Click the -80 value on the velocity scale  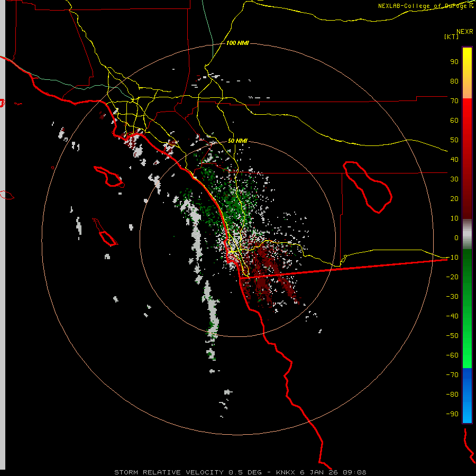click(452, 395)
